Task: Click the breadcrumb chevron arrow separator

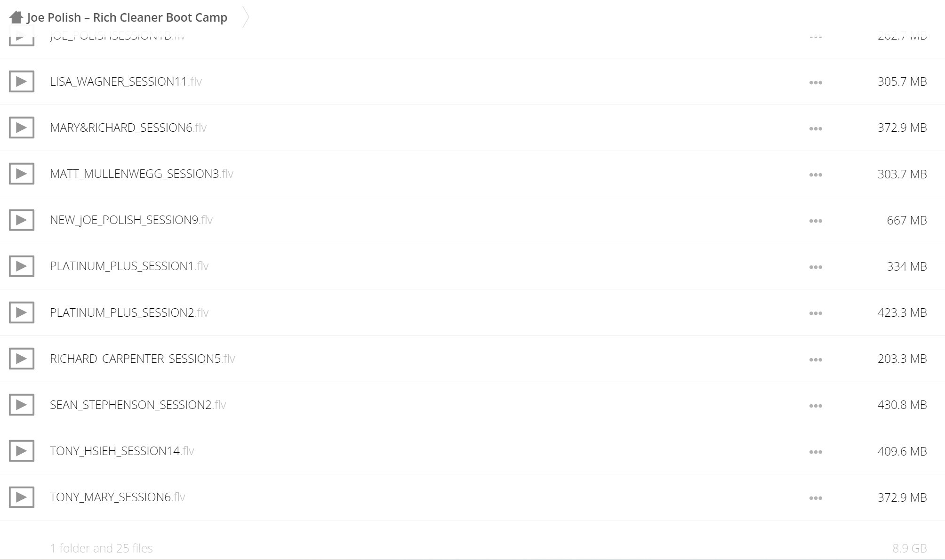Action: tap(245, 17)
